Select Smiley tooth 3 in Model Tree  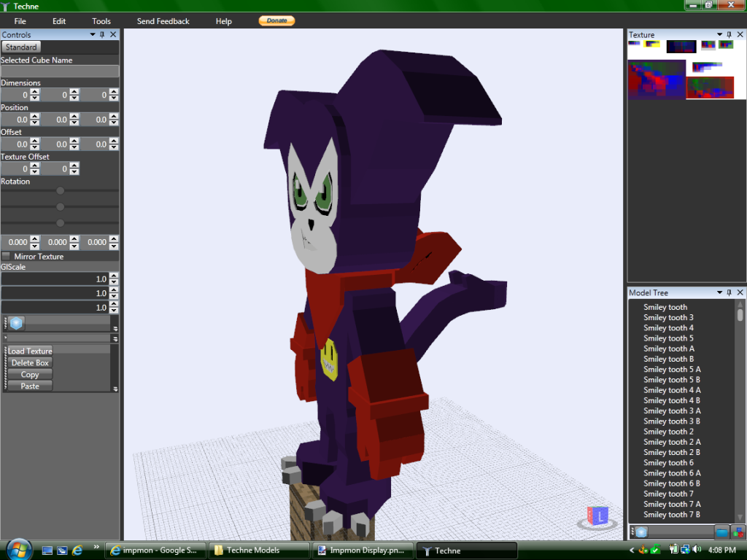click(668, 318)
